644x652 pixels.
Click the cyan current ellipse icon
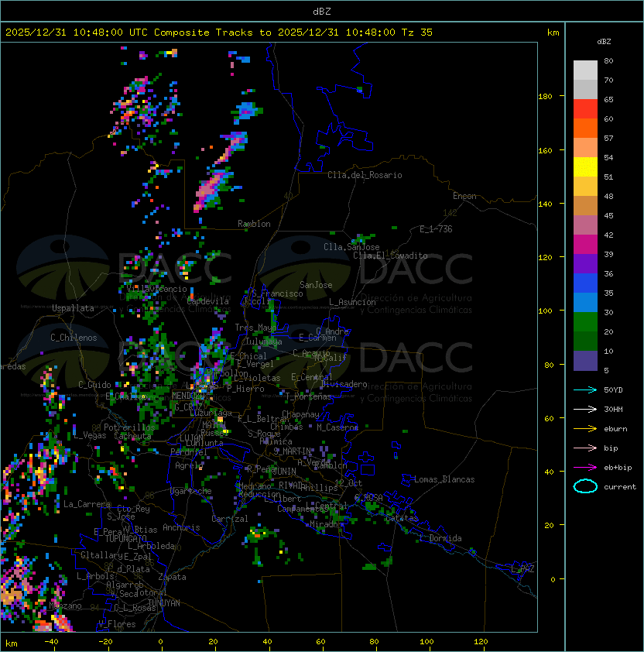tap(585, 486)
